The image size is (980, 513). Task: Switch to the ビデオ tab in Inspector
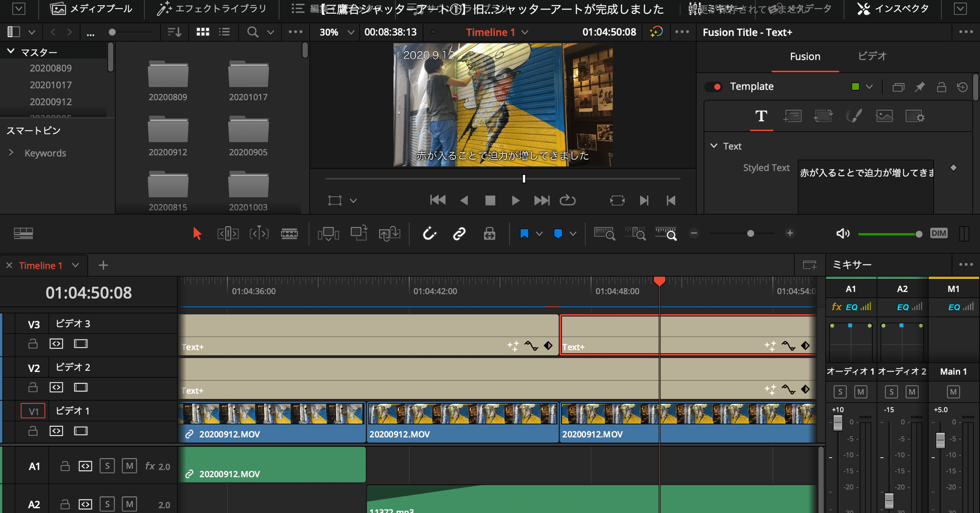click(x=872, y=57)
